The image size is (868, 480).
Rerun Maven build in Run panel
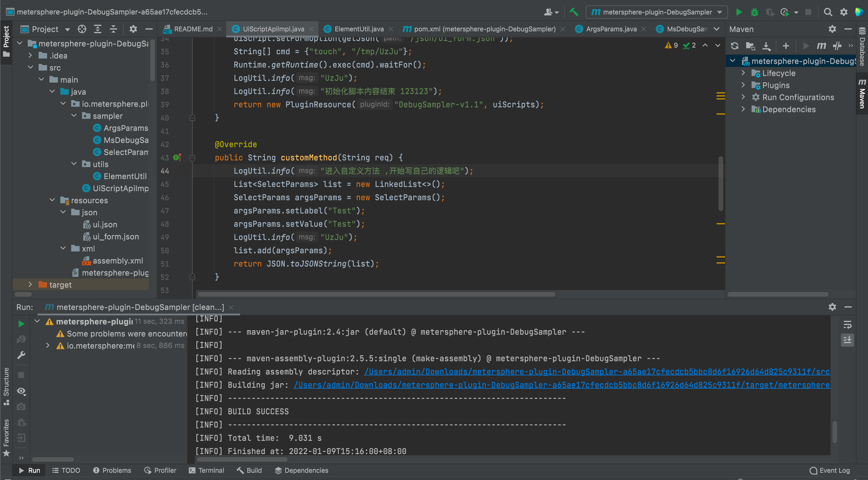[x=21, y=324]
